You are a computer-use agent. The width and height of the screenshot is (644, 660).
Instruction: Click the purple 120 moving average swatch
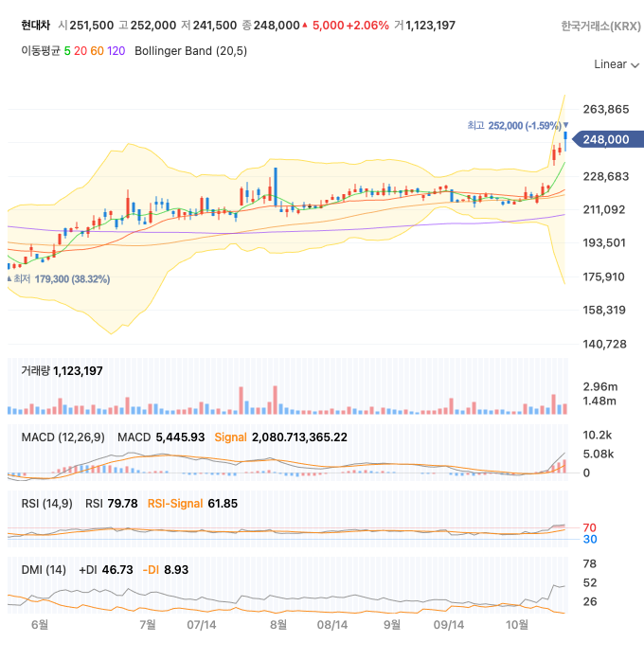point(116,50)
